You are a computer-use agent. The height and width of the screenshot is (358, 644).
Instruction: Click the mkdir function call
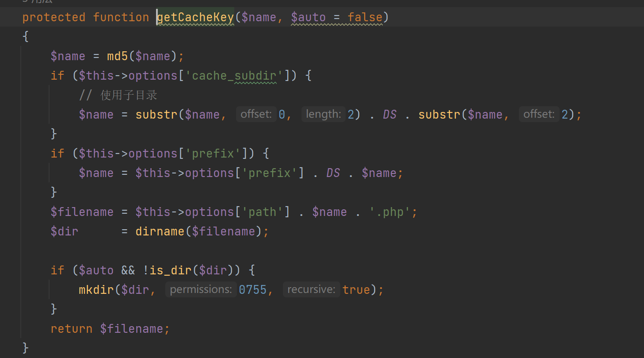click(96, 290)
